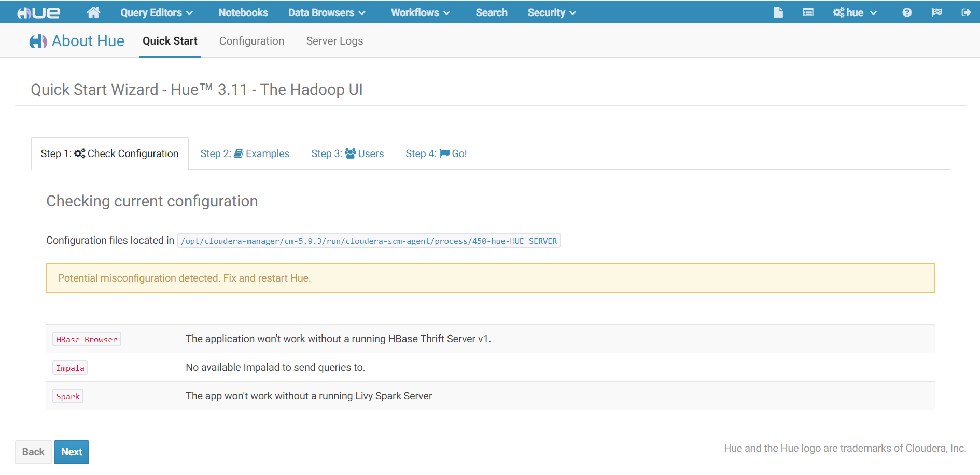Click the HBase Thrift Server message text
980x475 pixels.
pos(338,339)
